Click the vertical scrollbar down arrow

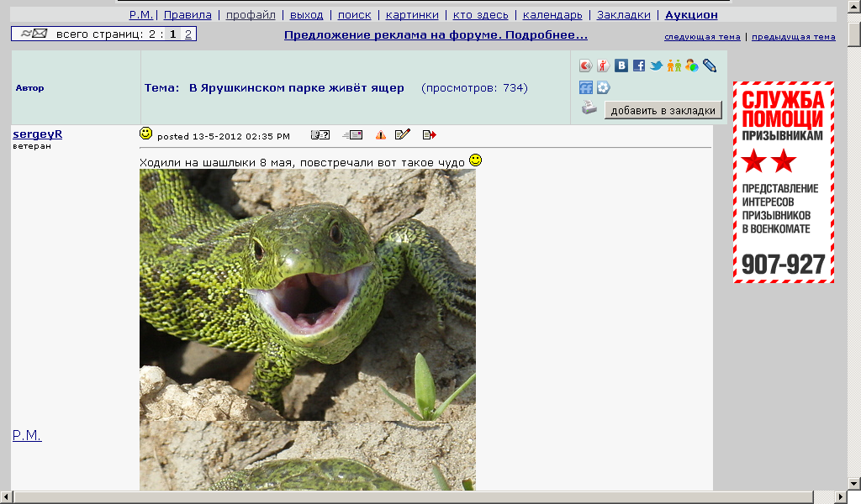853,482
